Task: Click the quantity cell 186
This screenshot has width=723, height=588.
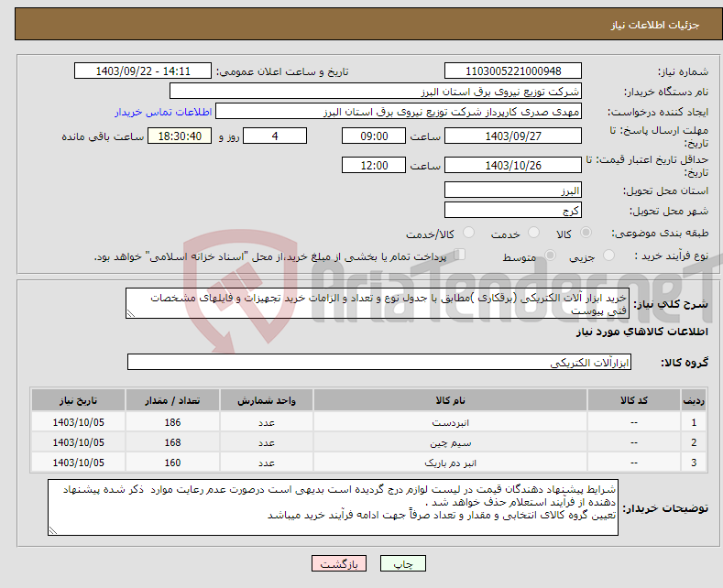Action: (172, 422)
